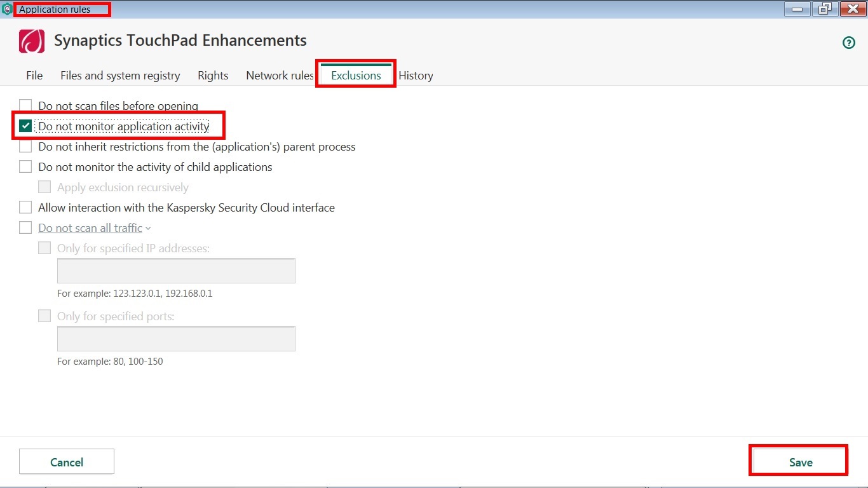Select the Network rules tab

pyautogui.click(x=280, y=76)
